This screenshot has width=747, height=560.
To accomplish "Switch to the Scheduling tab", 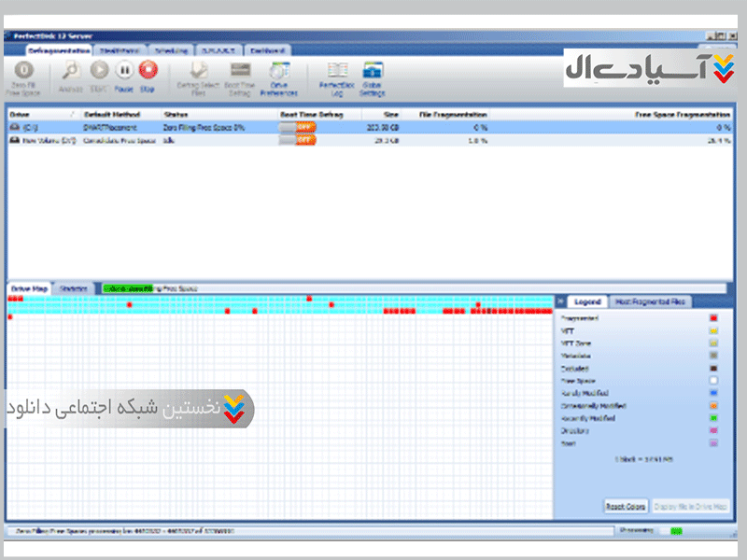I will click(171, 49).
